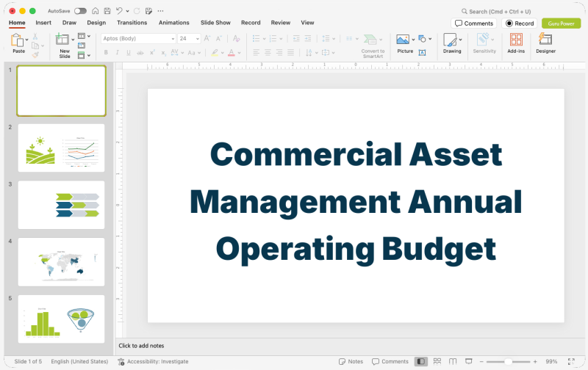The height and width of the screenshot is (370, 588).
Task: Open the Section dropdown
Action: (84, 55)
